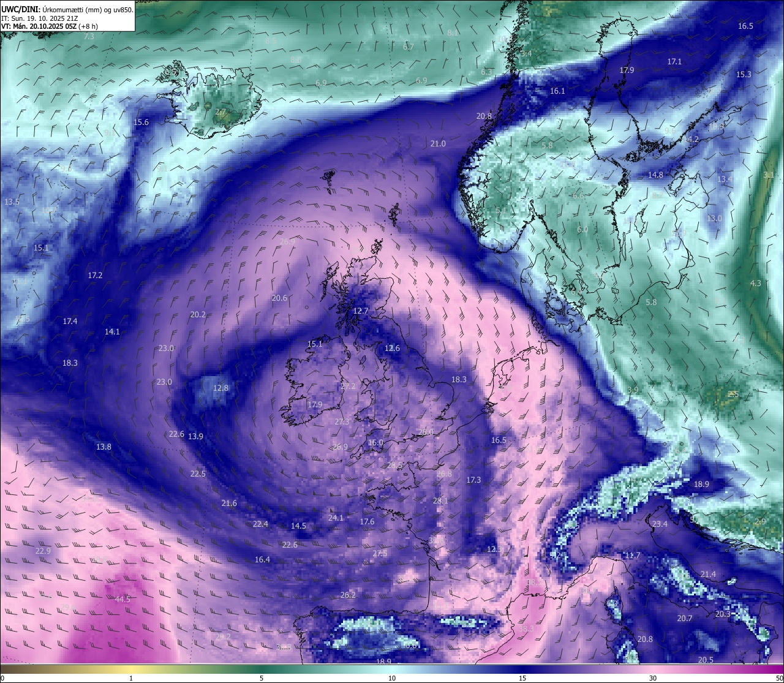
Task: Select the 21.6 map value
Action: tap(229, 503)
